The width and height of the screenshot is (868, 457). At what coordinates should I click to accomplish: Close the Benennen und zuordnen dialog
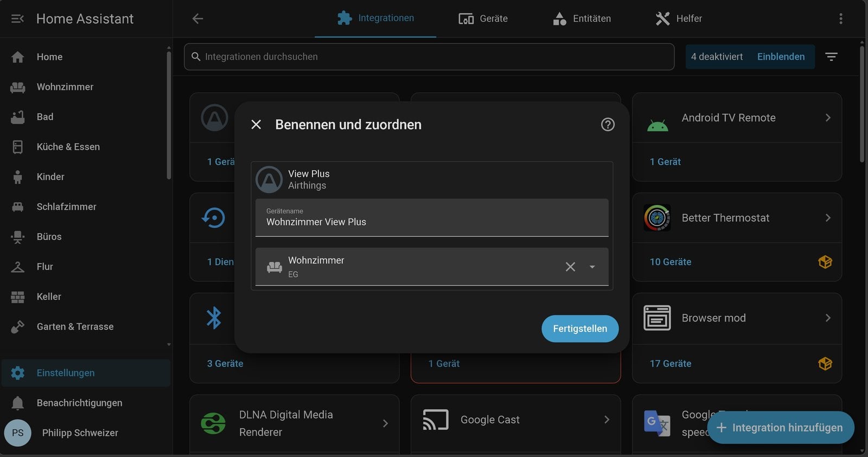(x=256, y=125)
